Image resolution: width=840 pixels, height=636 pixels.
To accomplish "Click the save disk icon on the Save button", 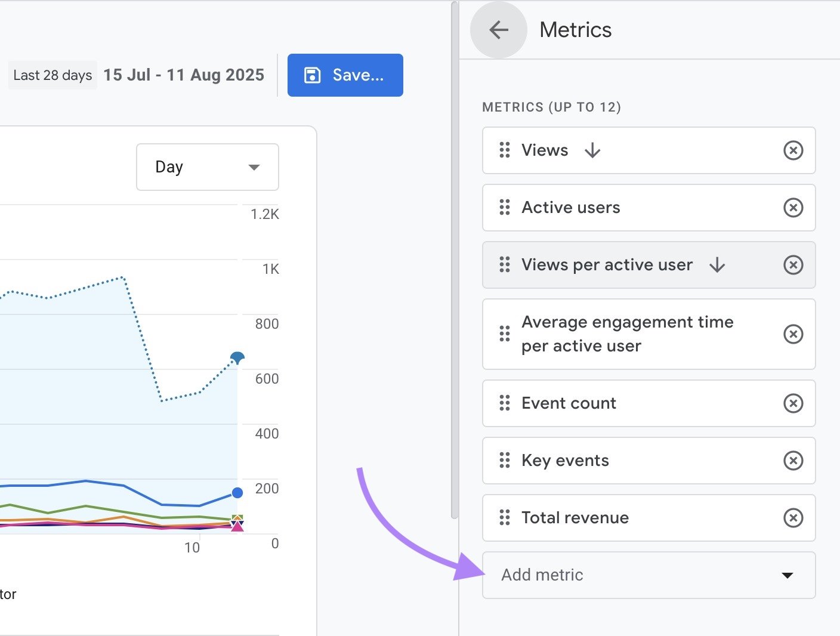I will 313,75.
